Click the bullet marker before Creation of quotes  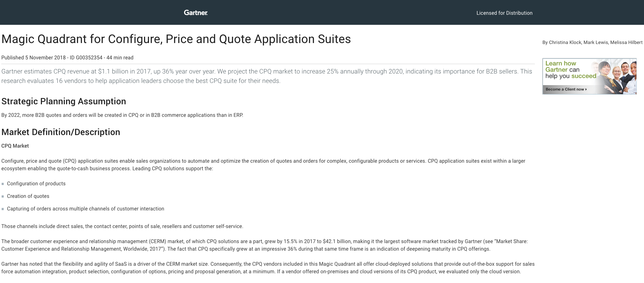coord(3,196)
